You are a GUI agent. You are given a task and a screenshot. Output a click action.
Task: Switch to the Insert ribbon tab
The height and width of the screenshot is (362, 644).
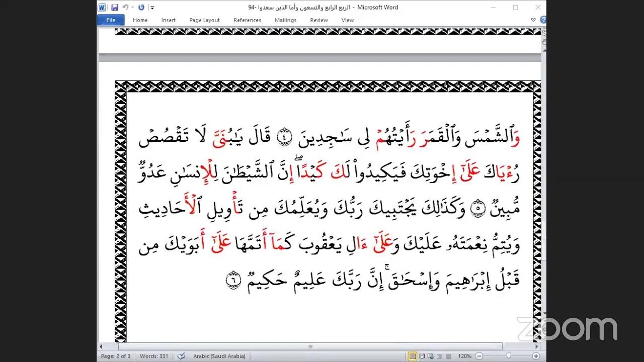169,20
